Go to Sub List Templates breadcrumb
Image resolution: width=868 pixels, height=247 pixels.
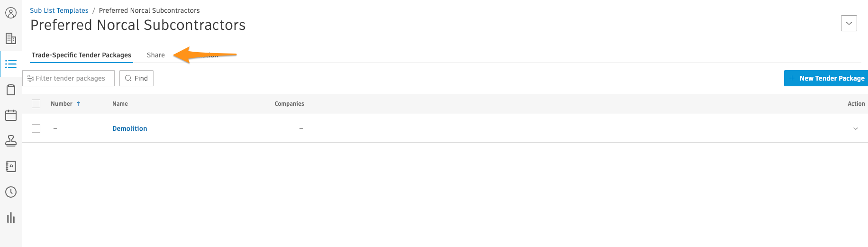click(59, 10)
